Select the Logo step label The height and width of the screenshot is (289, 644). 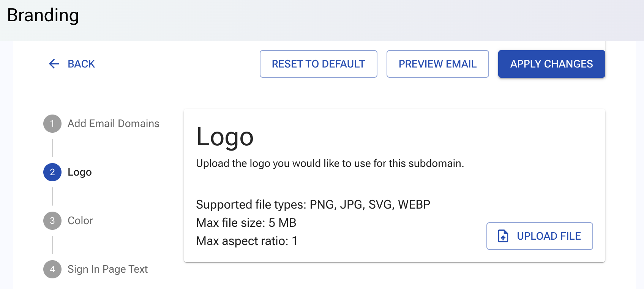click(80, 172)
